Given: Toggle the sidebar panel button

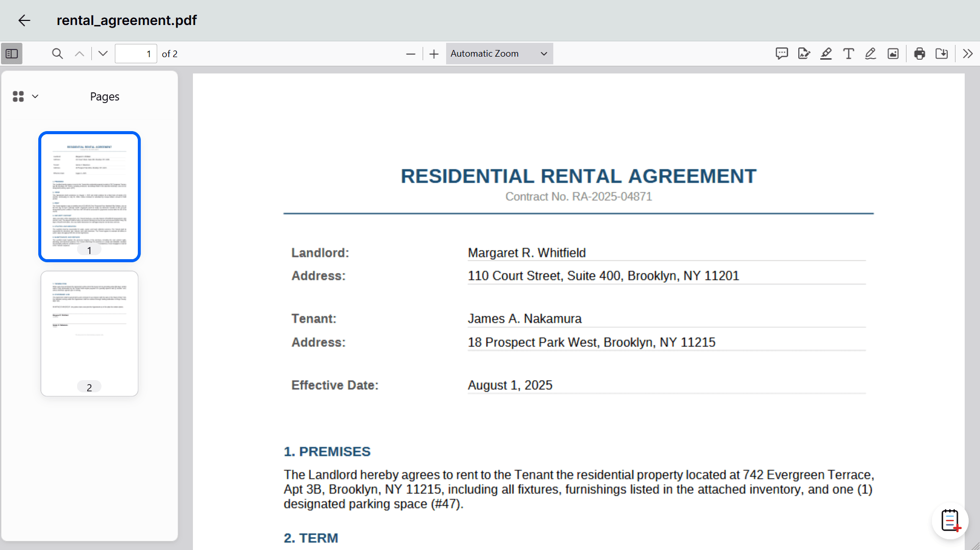Looking at the screenshot, I should click(12, 54).
